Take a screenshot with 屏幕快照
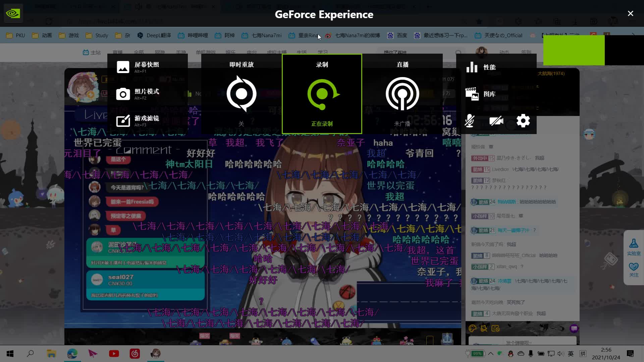Viewport: 644px width, 362px height. click(x=138, y=67)
